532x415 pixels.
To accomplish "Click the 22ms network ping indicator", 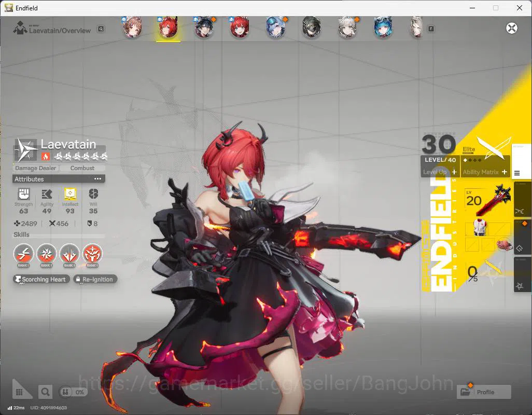I will (x=16, y=408).
